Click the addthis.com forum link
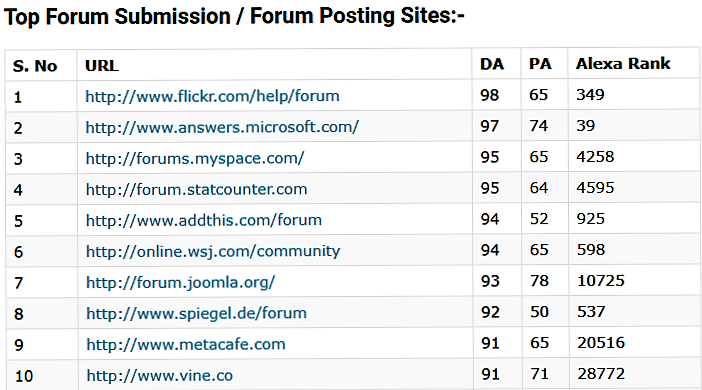 [x=204, y=220]
